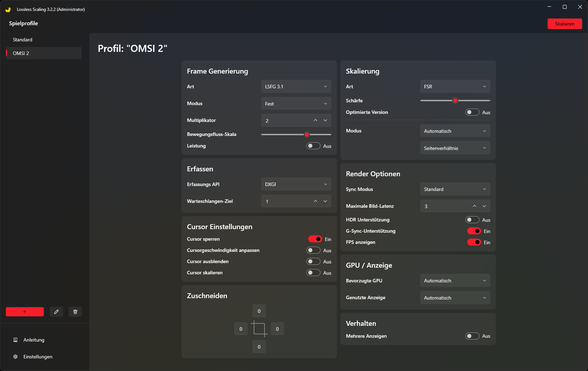Viewport: 588px width, 371px height.
Task: Turn off the FPS anzeigen toggle
Action: (x=474, y=242)
